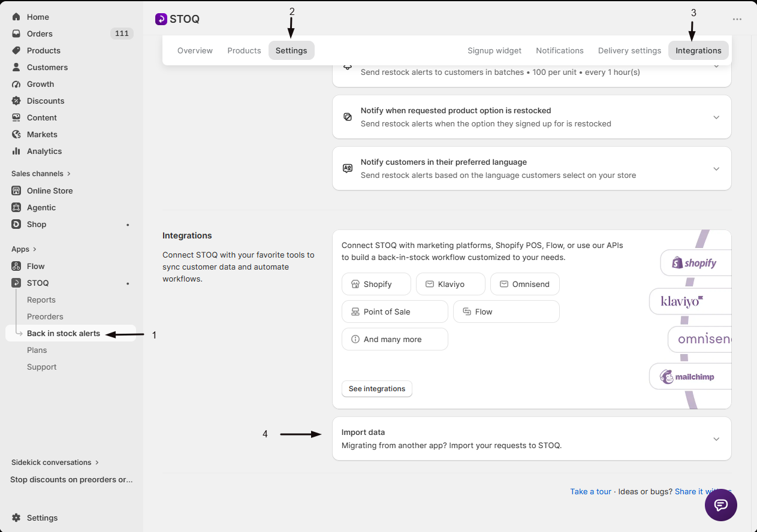The height and width of the screenshot is (532, 757).
Task: Open Plans under STOQ
Action: point(37,350)
